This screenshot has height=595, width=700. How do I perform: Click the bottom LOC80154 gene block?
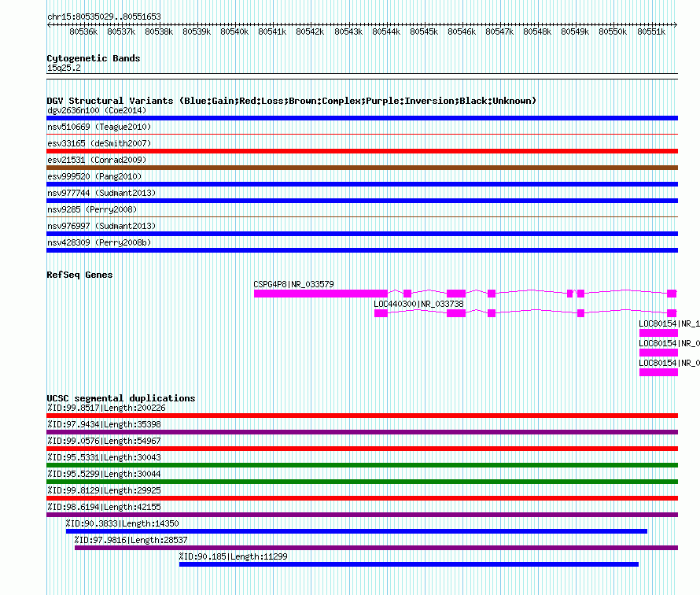658,372
